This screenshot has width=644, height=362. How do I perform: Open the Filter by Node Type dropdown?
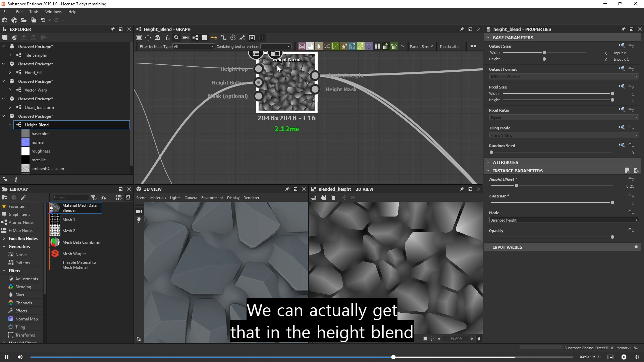[x=193, y=47]
